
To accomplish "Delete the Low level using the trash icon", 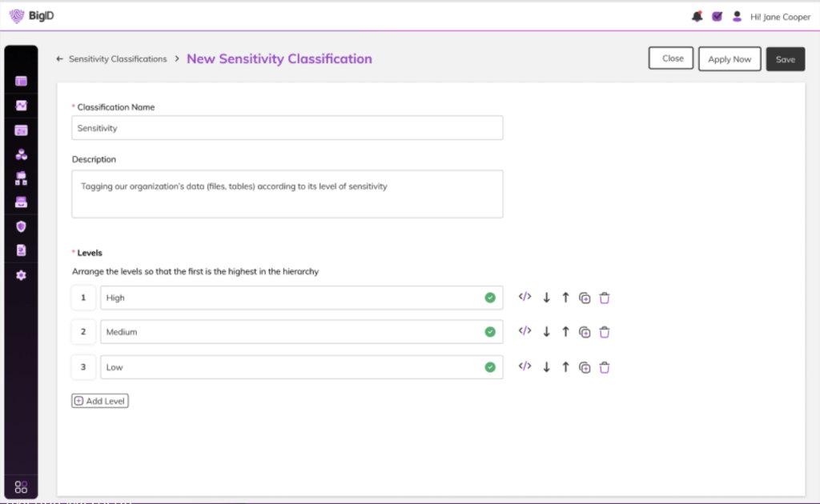I will 605,366.
